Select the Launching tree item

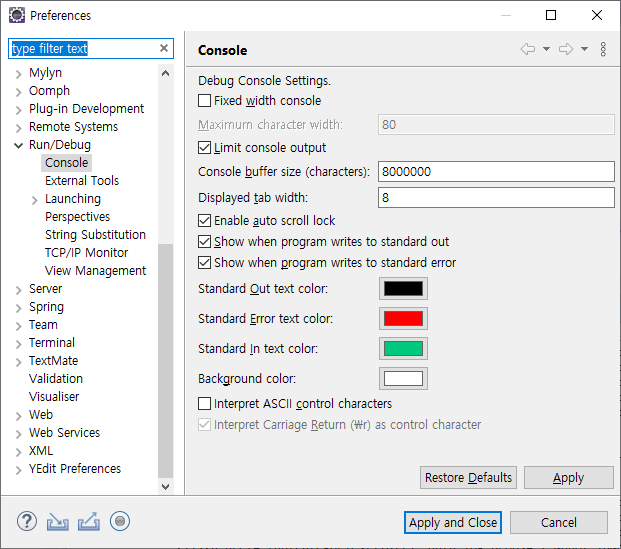tap(73, 198)
